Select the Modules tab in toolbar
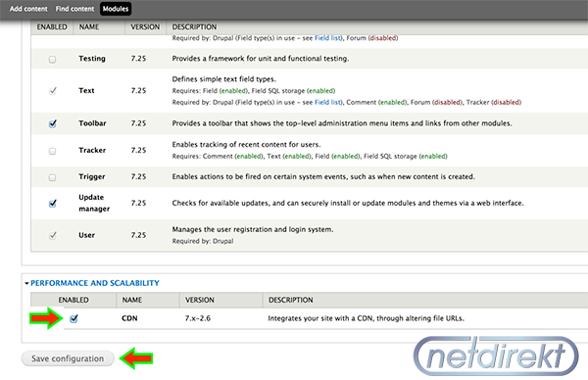The height and width of the screenshot is (380, 588). coord(116,9)
